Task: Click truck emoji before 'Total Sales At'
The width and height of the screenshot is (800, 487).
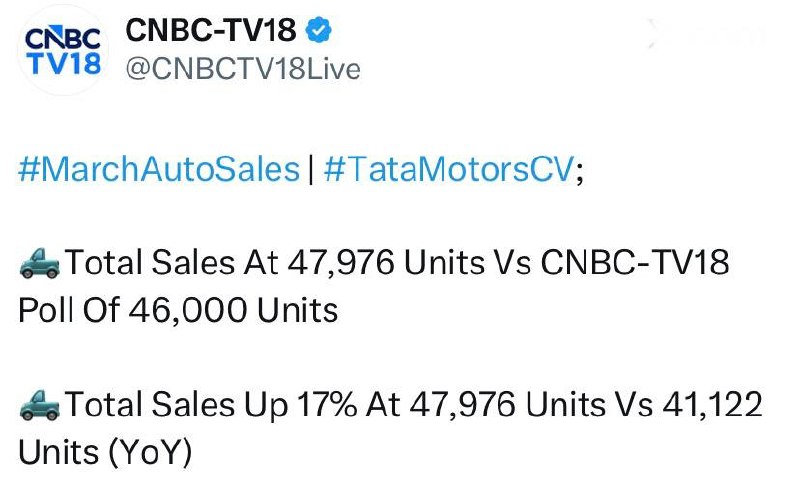Action: tap(39, 265)
